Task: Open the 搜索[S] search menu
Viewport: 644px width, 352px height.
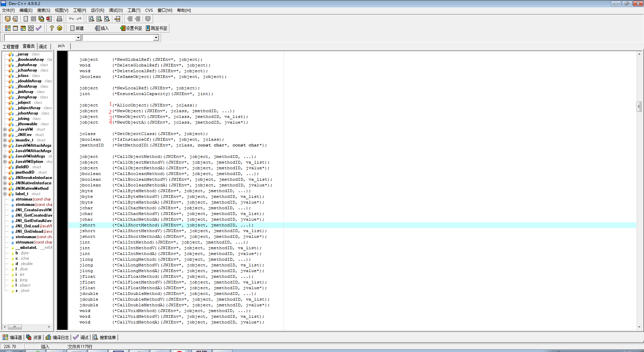Action: tap(44, 10)
